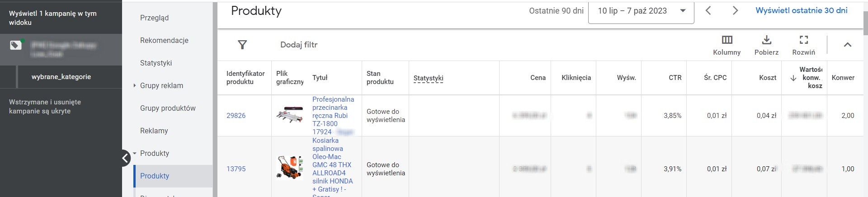The image size is (868, 197).
Task: Open product ID 29826 link
Action: [x=236, y=116]
